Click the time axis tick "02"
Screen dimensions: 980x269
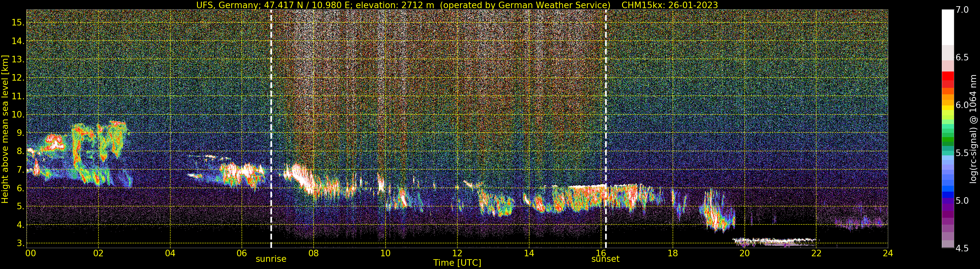pos(98,253)
